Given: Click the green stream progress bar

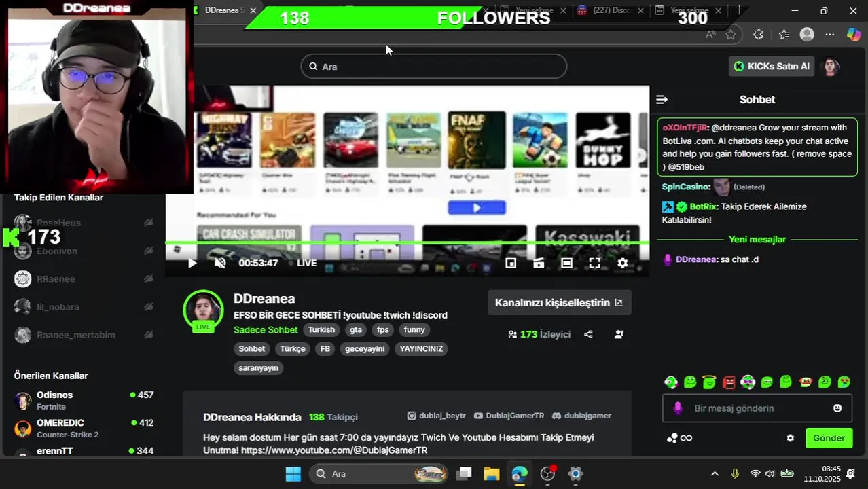Looking at the screenshot, I should click(x=408, y=242).
